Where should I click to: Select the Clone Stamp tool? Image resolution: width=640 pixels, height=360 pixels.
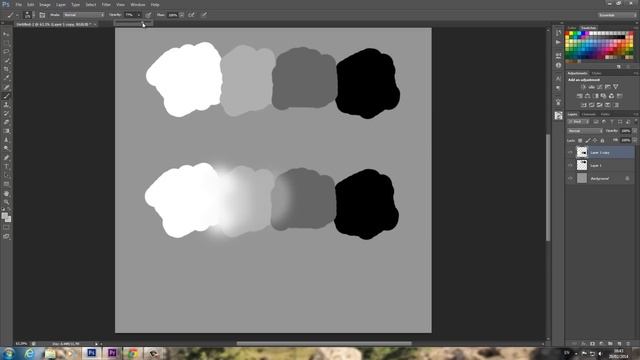point(6,105)
